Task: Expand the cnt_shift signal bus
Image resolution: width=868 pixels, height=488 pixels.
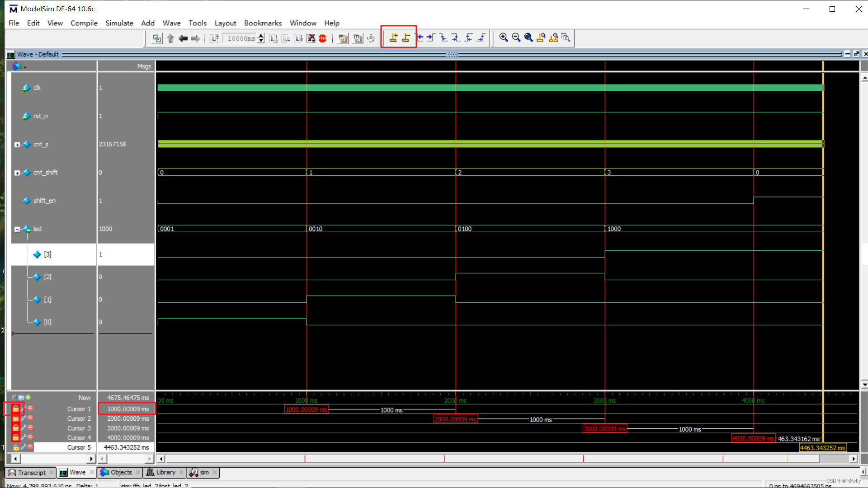Action: pyautogui.click(x=17, y=173)
